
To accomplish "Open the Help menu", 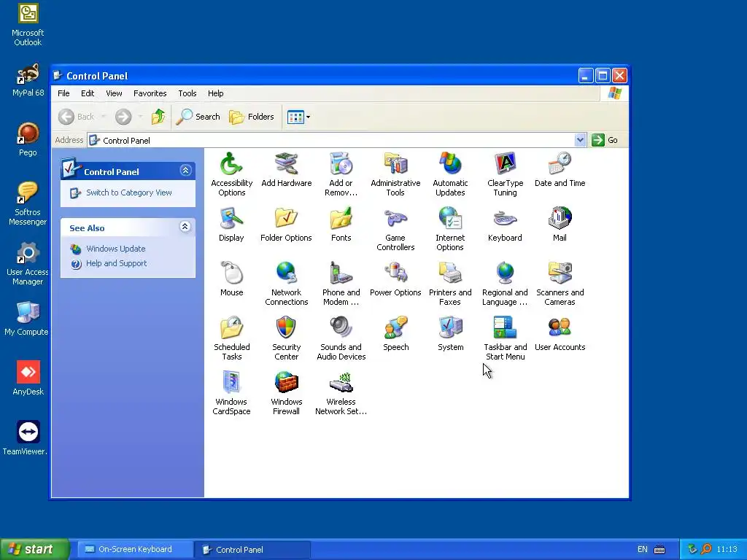I will click(x=215, y=93).
